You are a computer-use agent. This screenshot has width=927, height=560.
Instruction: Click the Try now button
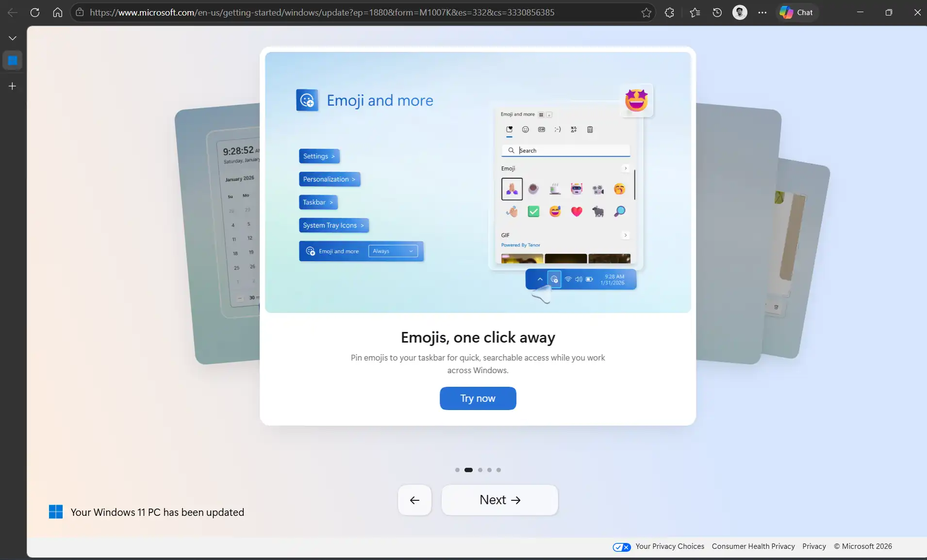tap(478, 398)
